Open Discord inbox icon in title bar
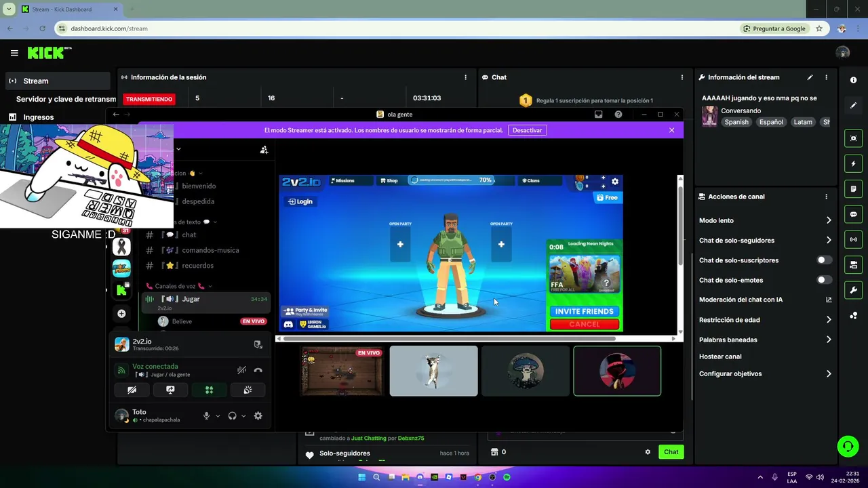The width and height of the screenshot is (868, 488). [598, 115]
